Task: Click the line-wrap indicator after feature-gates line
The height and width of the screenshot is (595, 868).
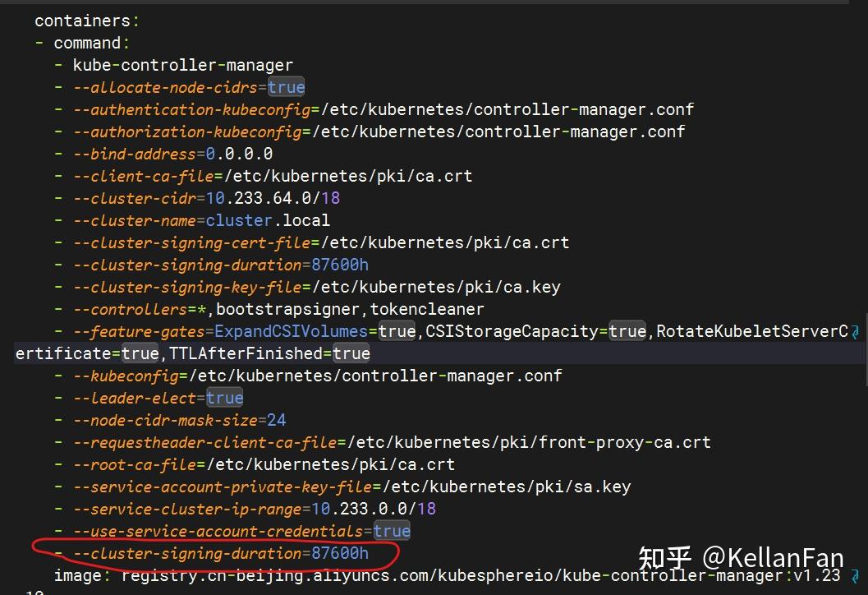Action: click(857, 331)
